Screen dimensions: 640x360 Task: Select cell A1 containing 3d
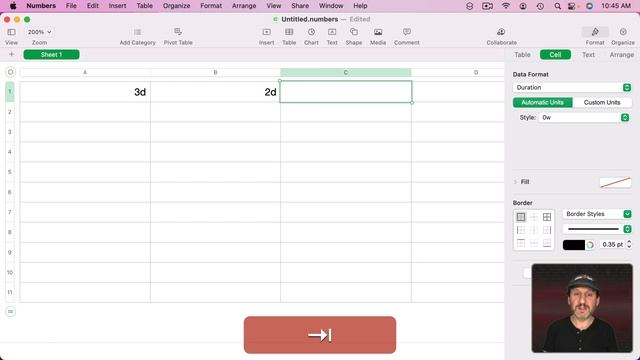point(85,92)
